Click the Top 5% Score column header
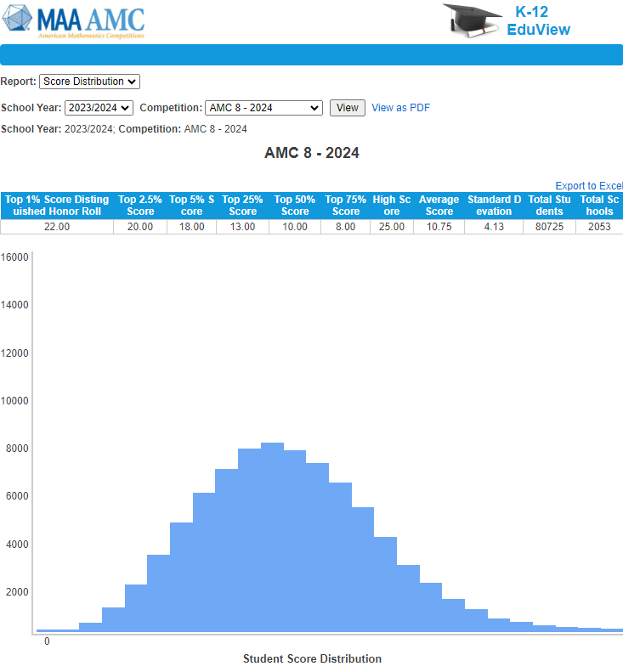 (191, 206)
